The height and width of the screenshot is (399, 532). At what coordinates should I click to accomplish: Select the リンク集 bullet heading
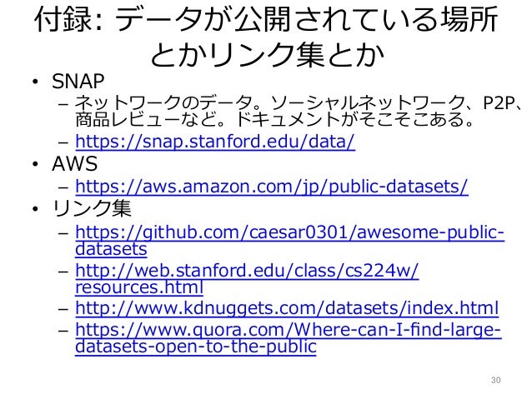[x=92, y=208]
